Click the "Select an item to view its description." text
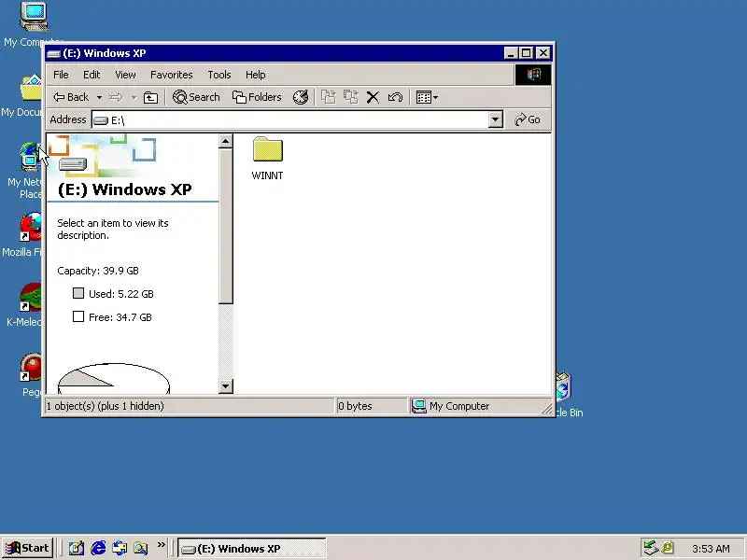The width and height of the screenshot is (747, 560). coord(113,229)
